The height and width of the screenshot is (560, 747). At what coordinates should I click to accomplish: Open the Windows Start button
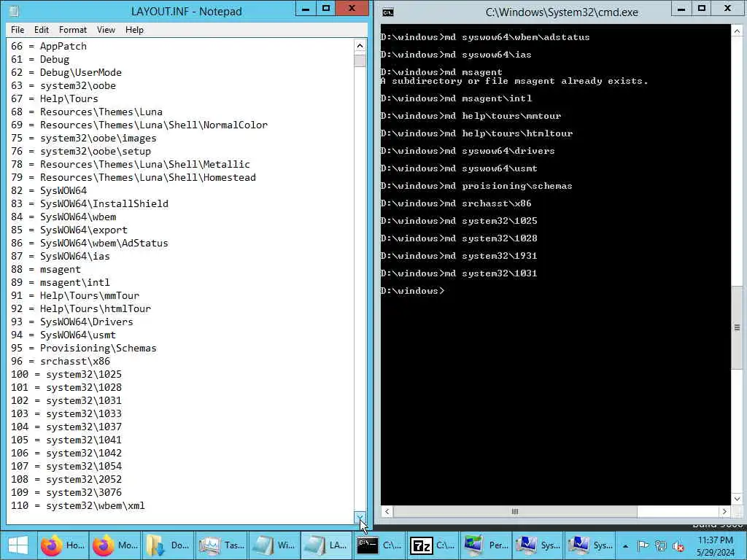[x=18, y=545]
